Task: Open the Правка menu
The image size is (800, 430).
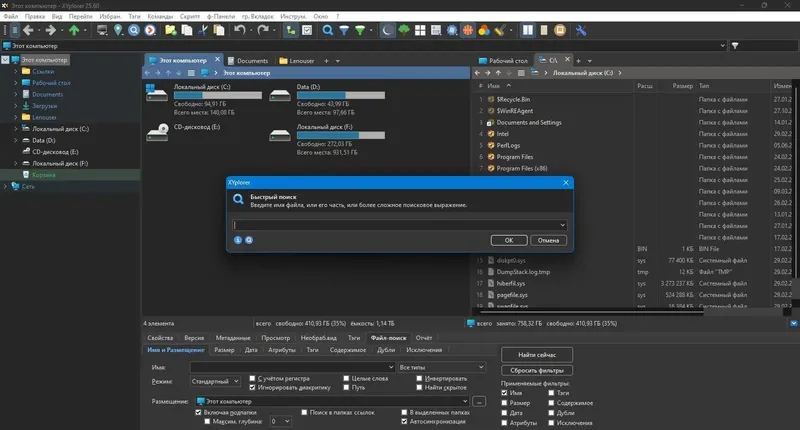Action: [x=35, y=16]
